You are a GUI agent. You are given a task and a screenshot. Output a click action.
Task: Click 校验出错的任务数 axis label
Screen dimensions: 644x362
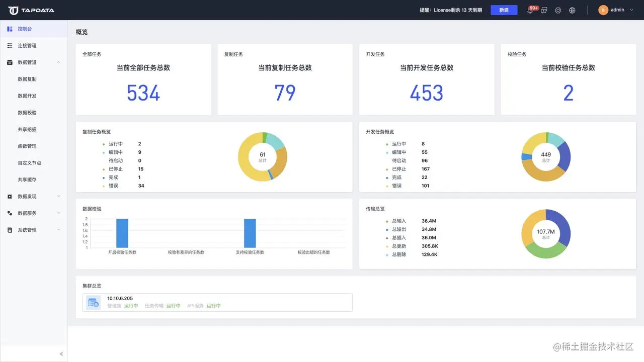coord(314,252)
